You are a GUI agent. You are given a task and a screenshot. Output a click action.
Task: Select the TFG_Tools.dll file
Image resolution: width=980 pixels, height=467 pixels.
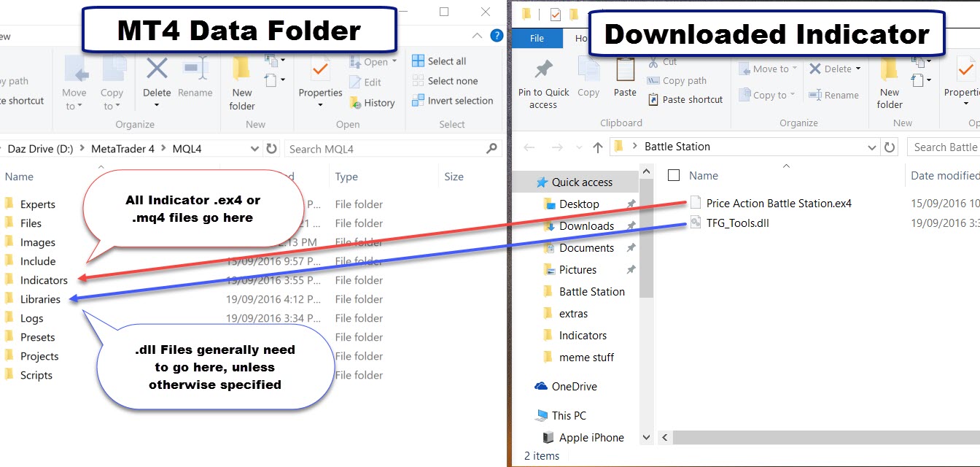click(737, 223)
